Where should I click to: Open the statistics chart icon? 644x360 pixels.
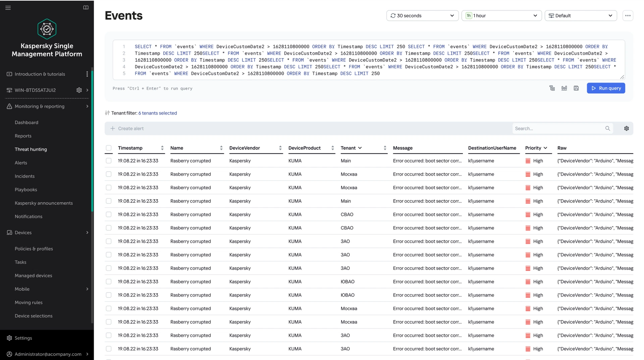[564, 88]
